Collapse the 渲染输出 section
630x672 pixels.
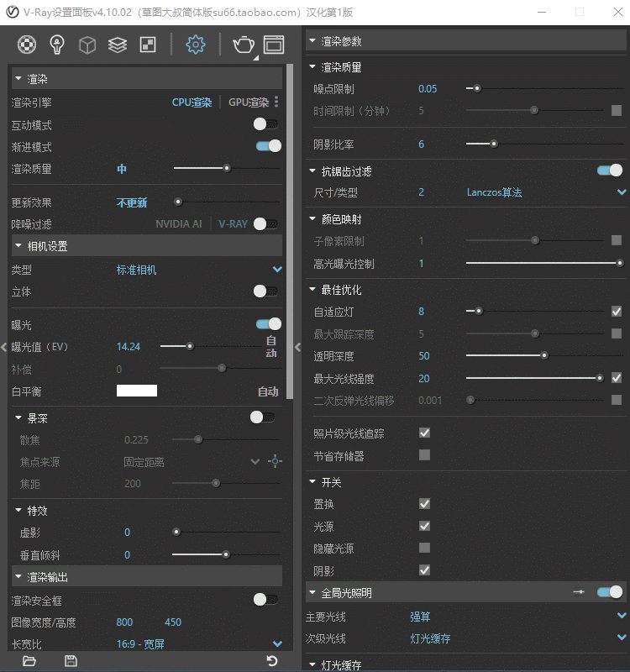(146, 576)
